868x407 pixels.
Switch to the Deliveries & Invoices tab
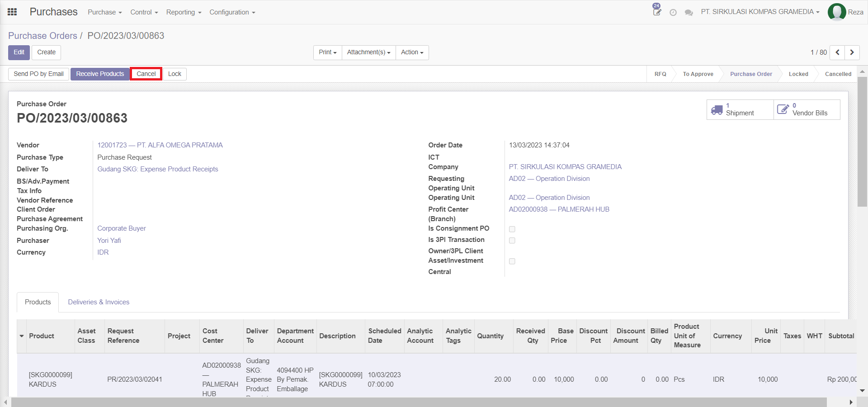[99, 302]
